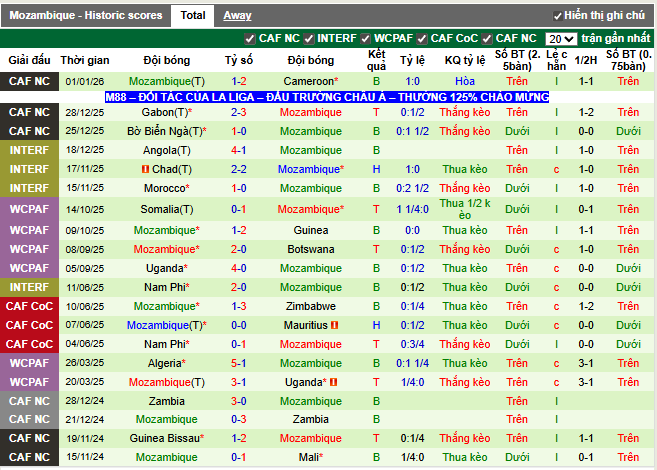Click the Somalia(T) team name

pos(167,209)
